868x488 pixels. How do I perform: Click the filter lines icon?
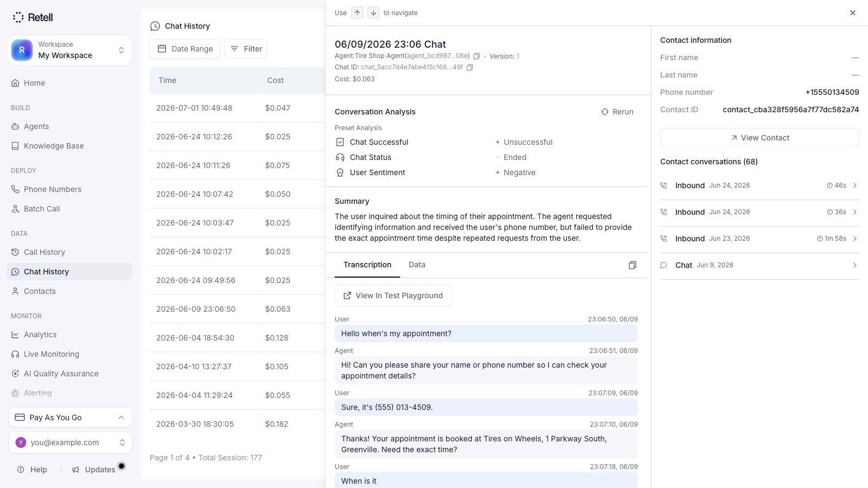[x=234, y=49]
